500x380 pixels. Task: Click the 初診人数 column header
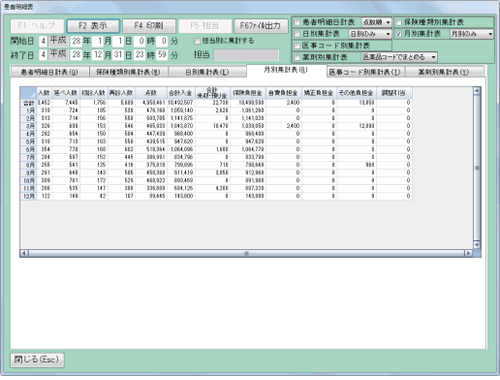tap(93, 93)
